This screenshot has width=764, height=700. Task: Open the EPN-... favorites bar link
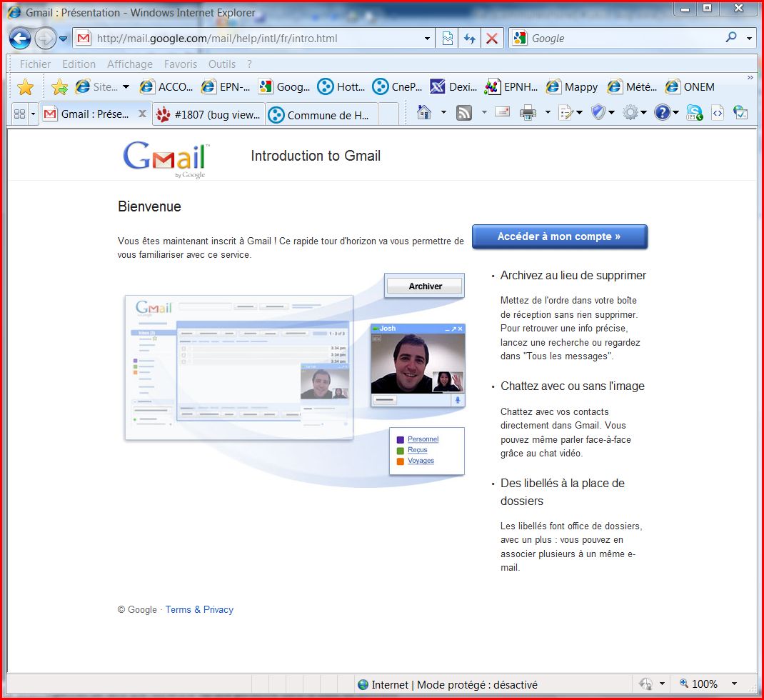click(226, 87)
